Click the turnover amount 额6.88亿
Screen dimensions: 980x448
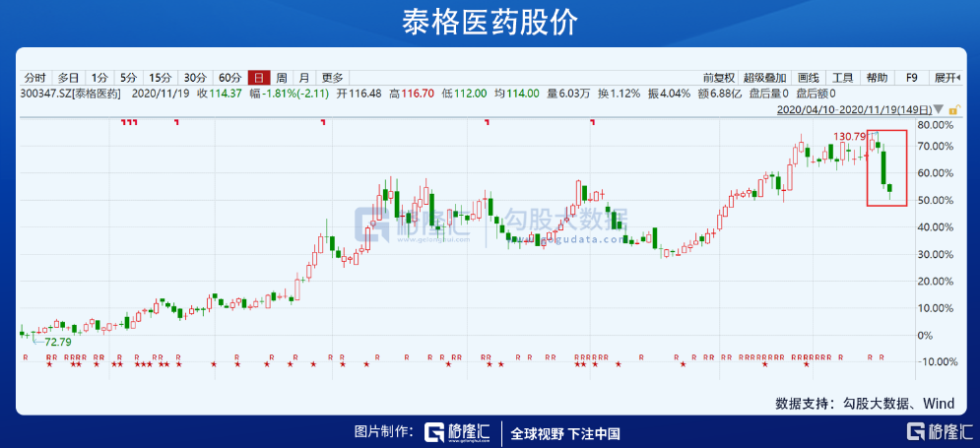pyautogui.click(x=719, y=94)
